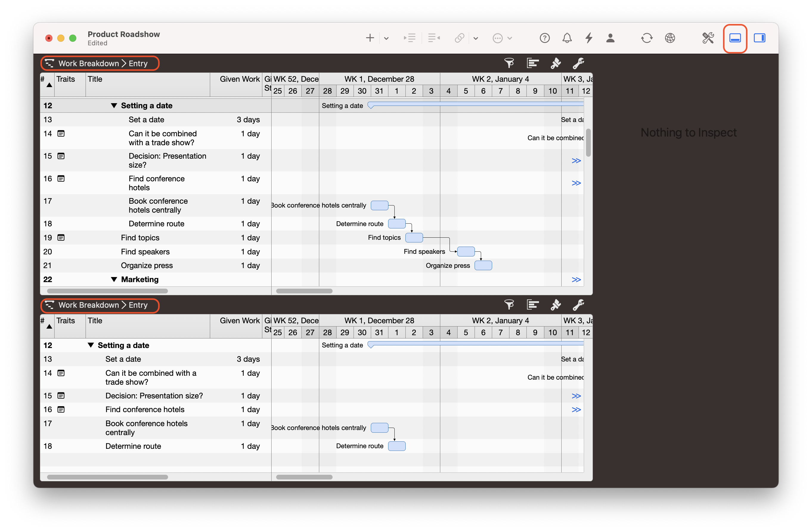Select the style brush icon in the top pane header
The image size is (812, 532).
pyautogui.click(x=555, y=63)
